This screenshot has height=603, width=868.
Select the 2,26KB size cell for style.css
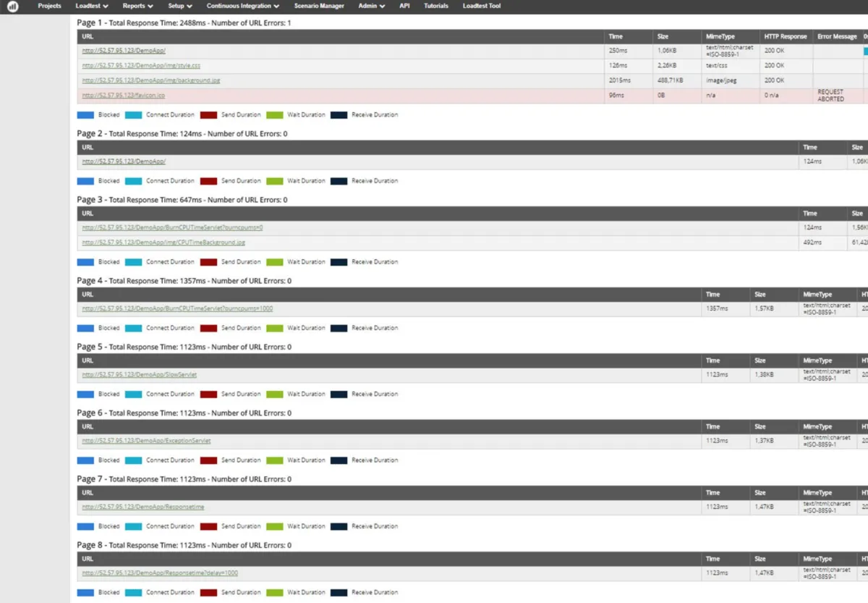(x=677, y=66)
